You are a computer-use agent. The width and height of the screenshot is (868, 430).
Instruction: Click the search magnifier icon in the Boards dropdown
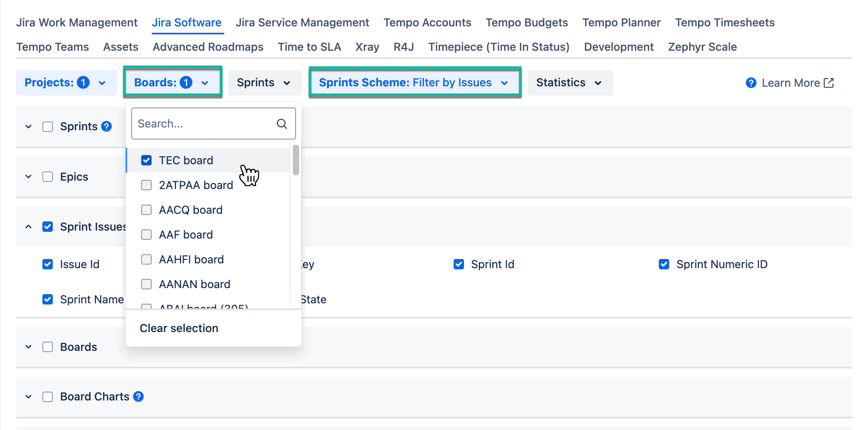282,123
